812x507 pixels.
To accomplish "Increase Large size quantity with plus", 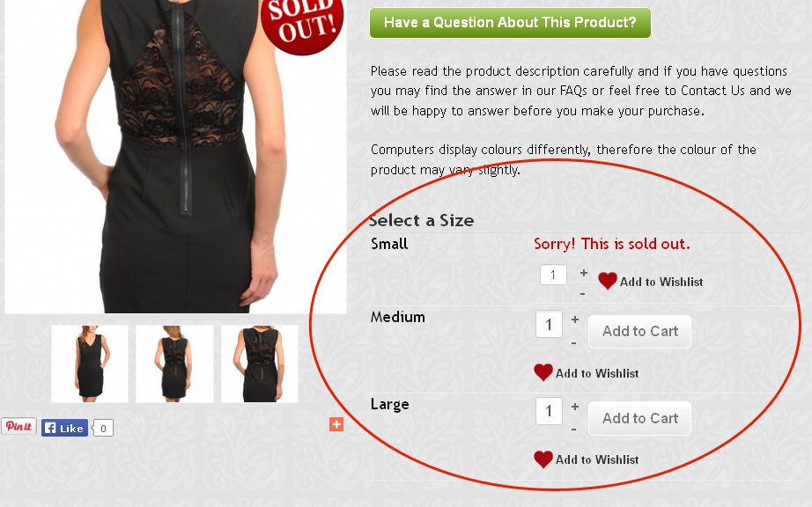I will tap(575, 407).
